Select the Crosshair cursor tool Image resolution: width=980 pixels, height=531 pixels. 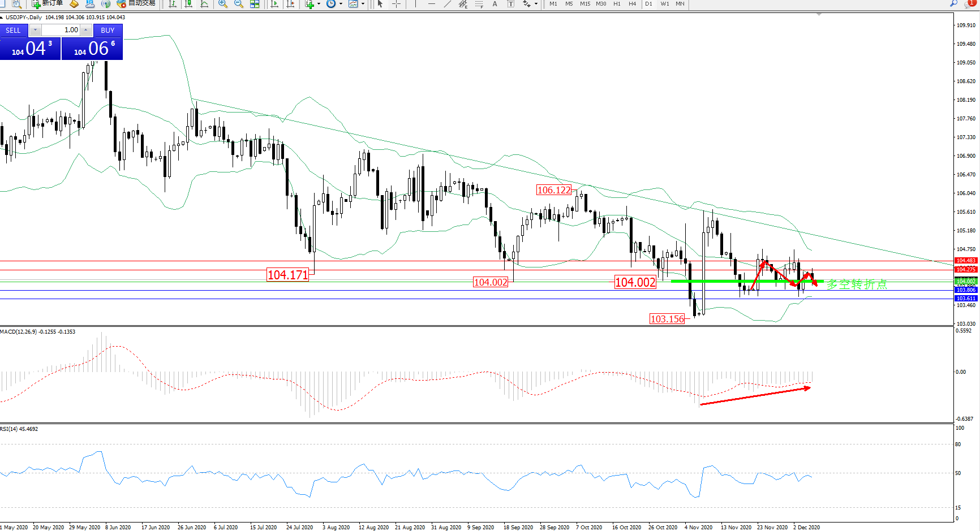pos(397,4)
